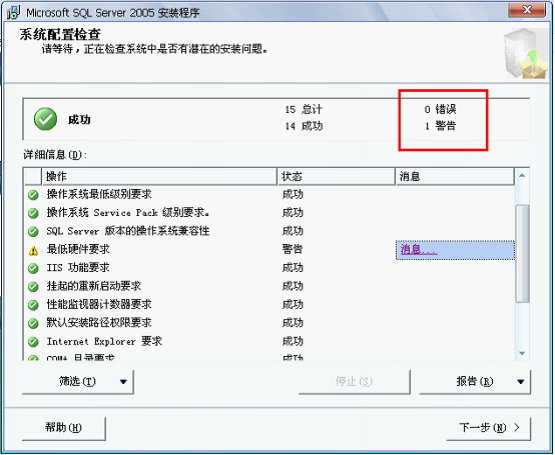
Task: Select the 挂起的重新启动要求 row
Action: [270, 286]
